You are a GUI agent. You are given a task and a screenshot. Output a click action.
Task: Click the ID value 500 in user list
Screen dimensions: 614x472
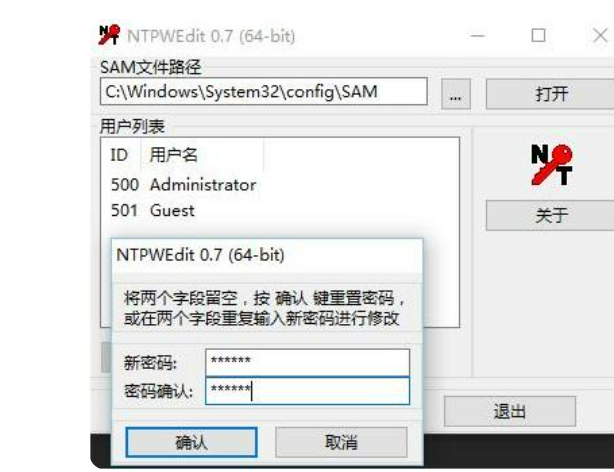pos(125,185)
